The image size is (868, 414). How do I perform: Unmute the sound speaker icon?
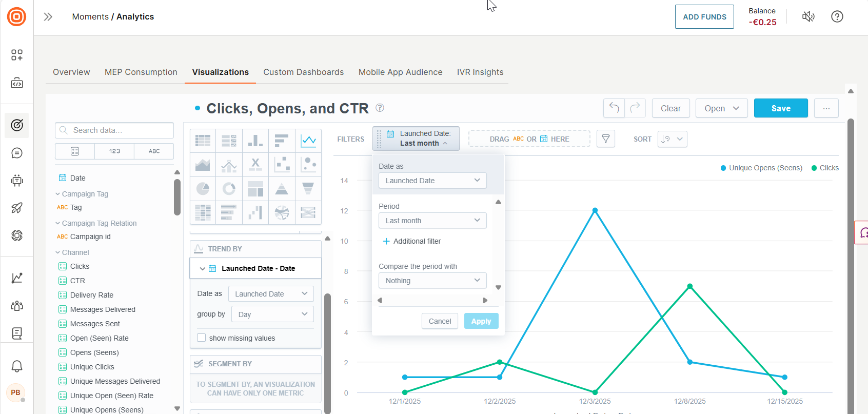808,17
